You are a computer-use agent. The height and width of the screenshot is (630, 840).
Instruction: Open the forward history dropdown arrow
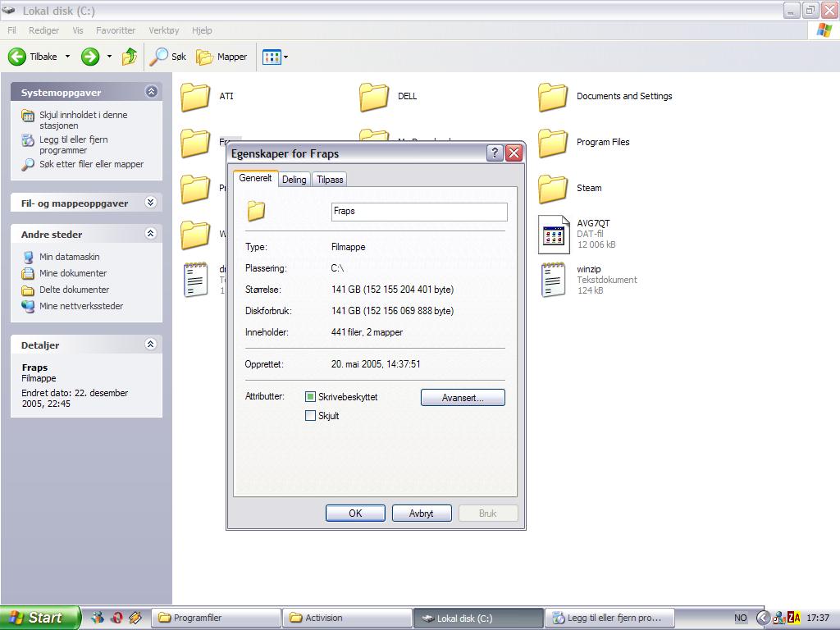pyautogui.click(x=109, y=57)
